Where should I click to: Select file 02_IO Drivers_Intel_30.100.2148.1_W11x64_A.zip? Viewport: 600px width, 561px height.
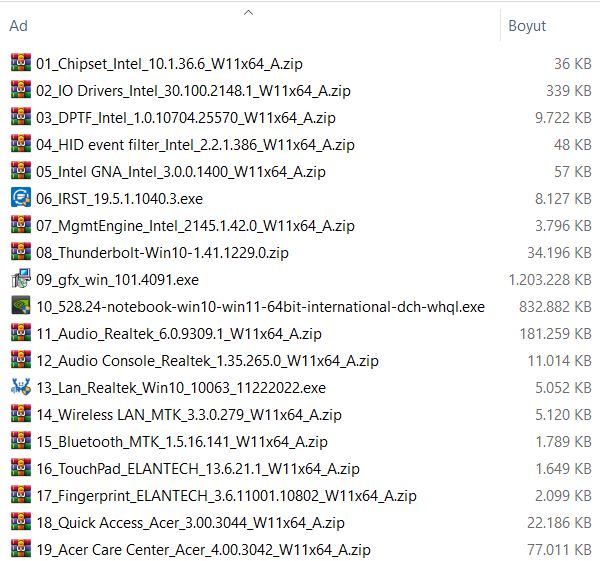(193, 91)
